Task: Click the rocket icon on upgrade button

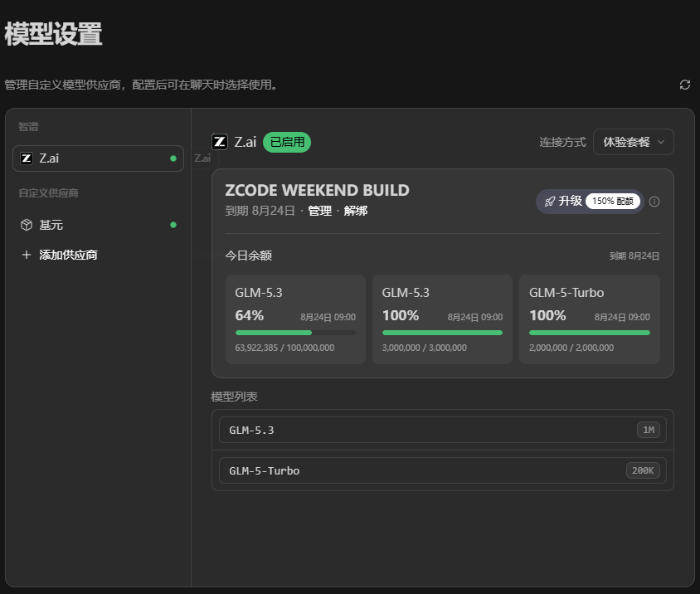Action: click(550, 202)
